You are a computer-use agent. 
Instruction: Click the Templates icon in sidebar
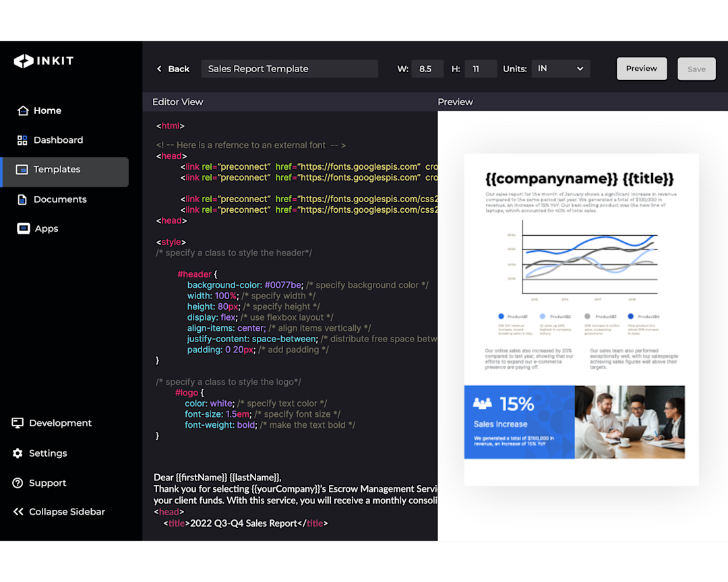tap(22, 169)
